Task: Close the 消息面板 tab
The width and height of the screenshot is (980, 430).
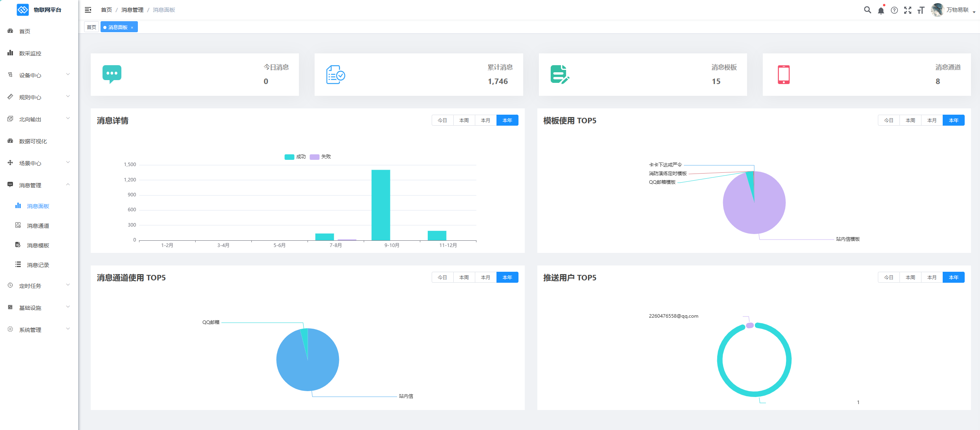Action: [x=132, y=27]
